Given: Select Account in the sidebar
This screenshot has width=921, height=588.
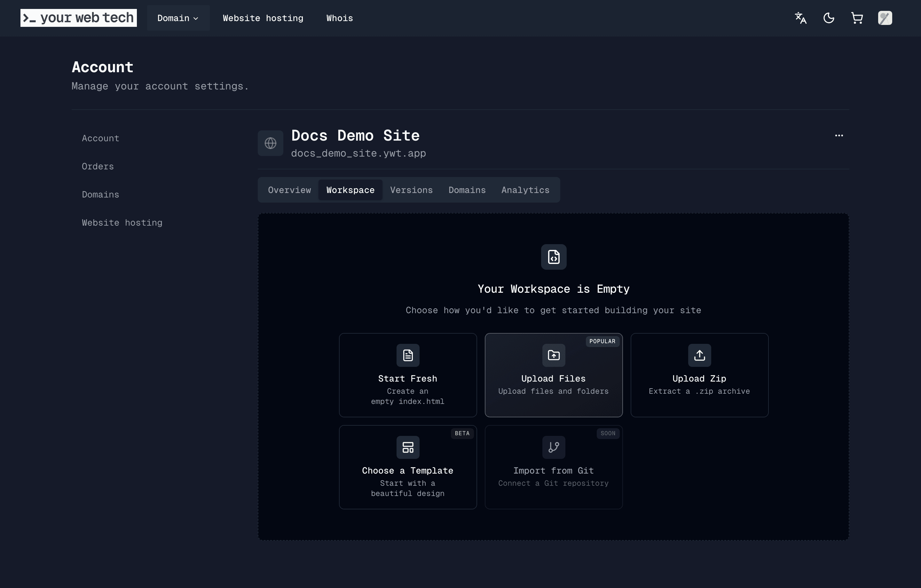Looking at the screenshot, I should [x=101, y=138].
